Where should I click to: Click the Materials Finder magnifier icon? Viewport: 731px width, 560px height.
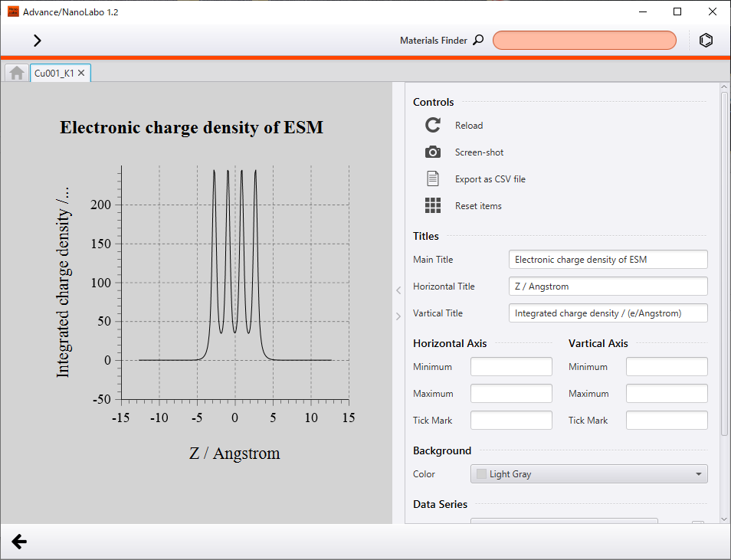coord(479,41)
